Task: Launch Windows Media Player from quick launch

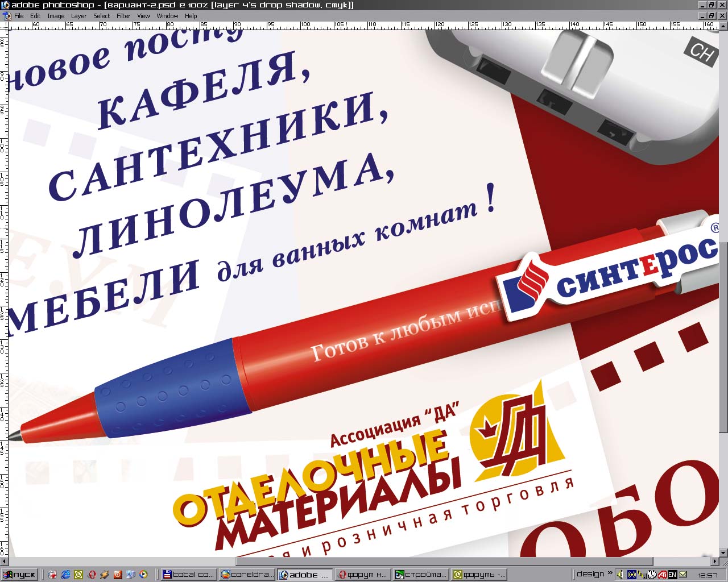Action: point(143,575)
